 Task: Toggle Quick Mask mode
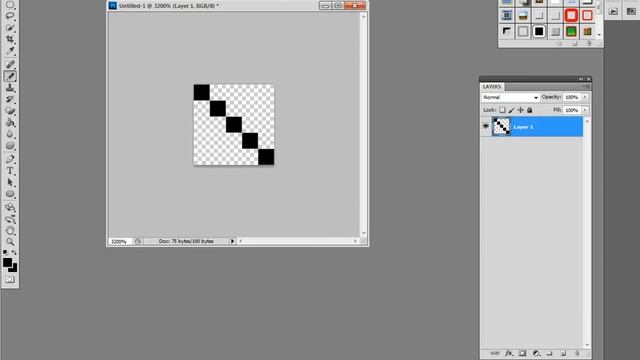[x=10, y=280]
